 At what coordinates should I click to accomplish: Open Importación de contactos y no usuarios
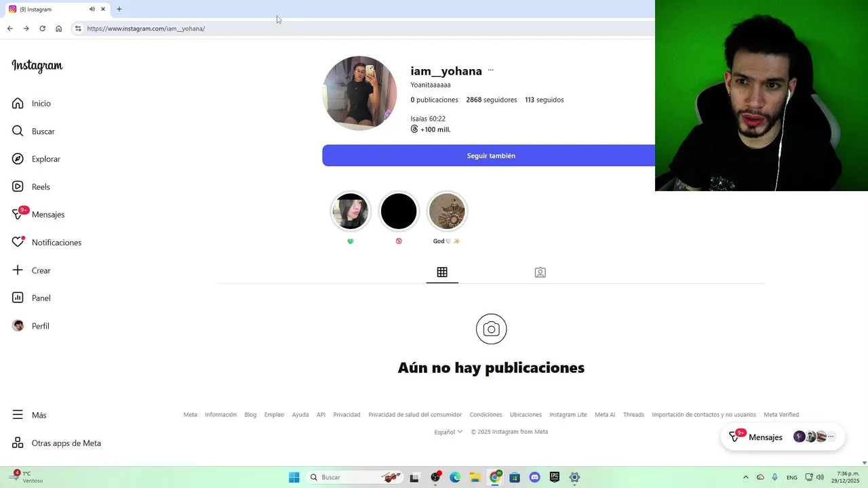click(704, 415)
